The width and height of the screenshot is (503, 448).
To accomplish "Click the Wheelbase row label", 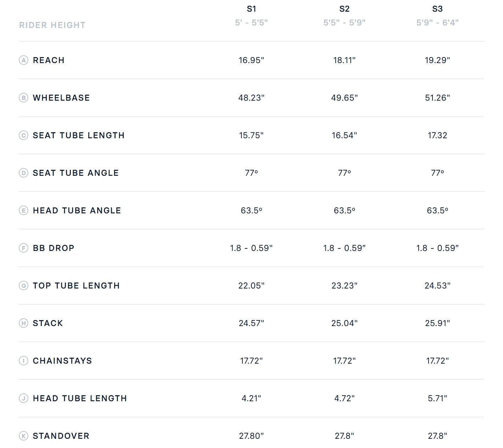I will click(61, 98).
